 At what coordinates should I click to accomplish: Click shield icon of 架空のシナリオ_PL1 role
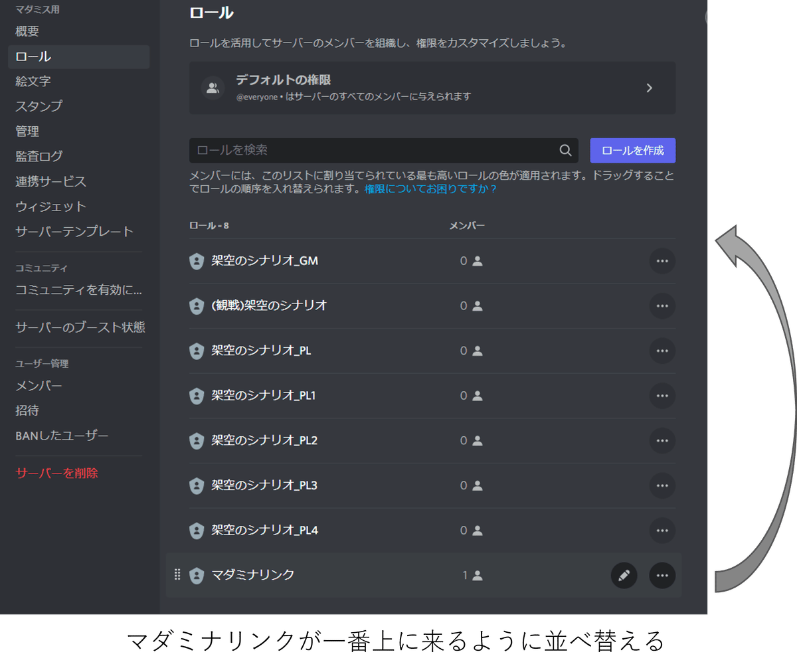197,396
